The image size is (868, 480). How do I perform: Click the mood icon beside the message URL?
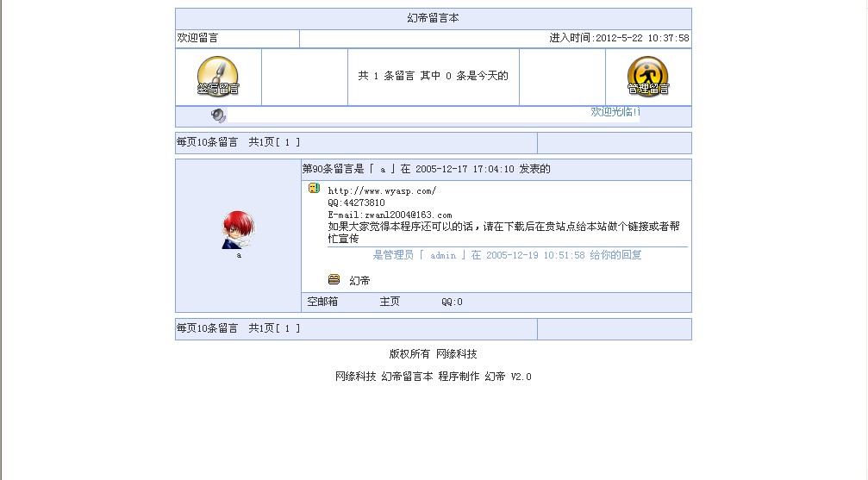tap(314, 188)
